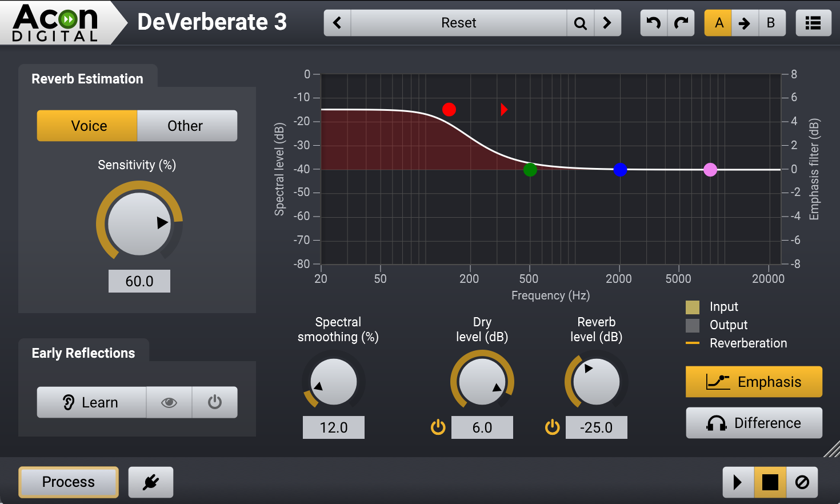The width and height of the screenshot is (840, 504).
Task: Open the Reset preset dropdown
Action: click(x=459, y=23)
